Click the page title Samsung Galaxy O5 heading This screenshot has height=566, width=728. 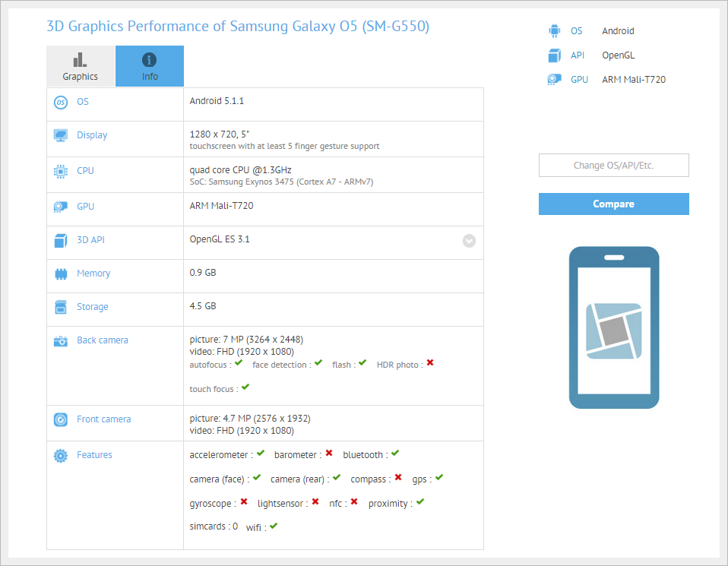pyautogui.click(x=238, y=27)
